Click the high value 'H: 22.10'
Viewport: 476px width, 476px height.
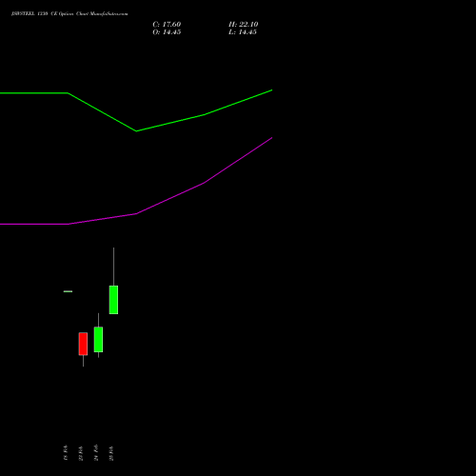tap(243, 25)
